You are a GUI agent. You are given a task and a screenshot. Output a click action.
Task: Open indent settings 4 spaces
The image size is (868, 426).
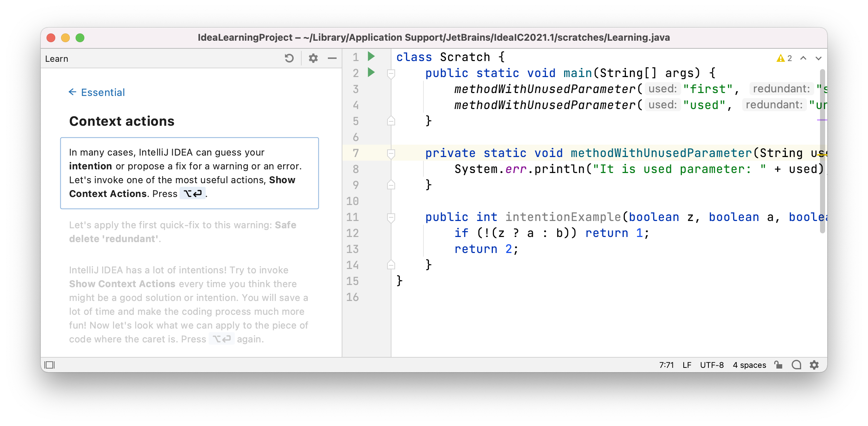[749, 365]
